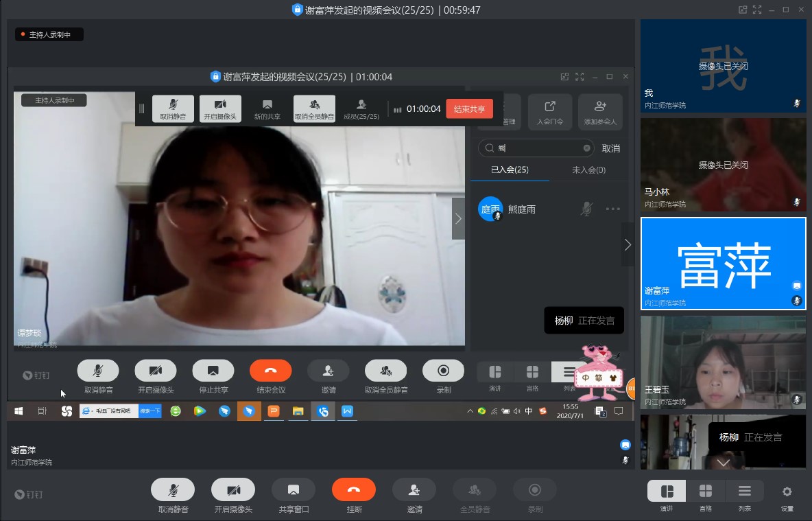Turn on camera in outer meeting bottom toolbar
Image resolution: width=812 pixels, height=521 pixels.
point(233,490)
